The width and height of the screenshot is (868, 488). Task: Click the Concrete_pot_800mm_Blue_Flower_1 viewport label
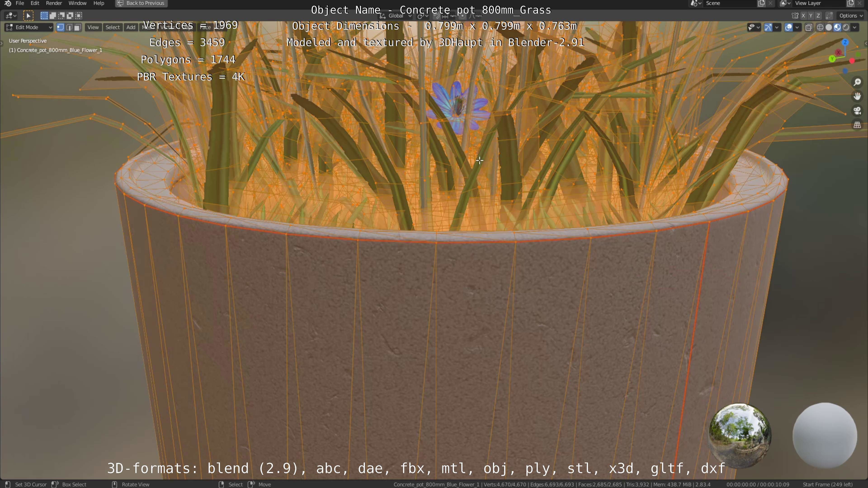[56, 50]
